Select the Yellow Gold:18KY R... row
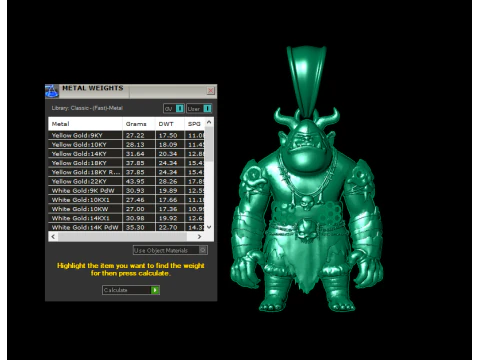Viewport: 480px width, 360px height. 126,172
